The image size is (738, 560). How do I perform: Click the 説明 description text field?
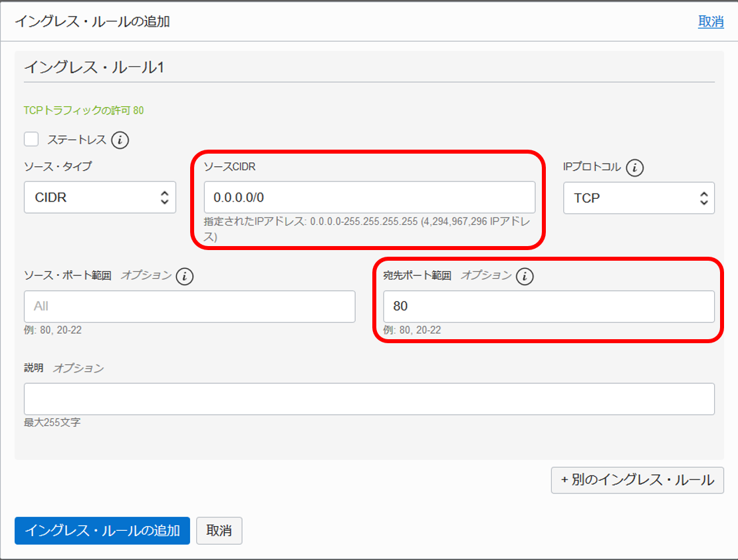(x=369, y=399)
